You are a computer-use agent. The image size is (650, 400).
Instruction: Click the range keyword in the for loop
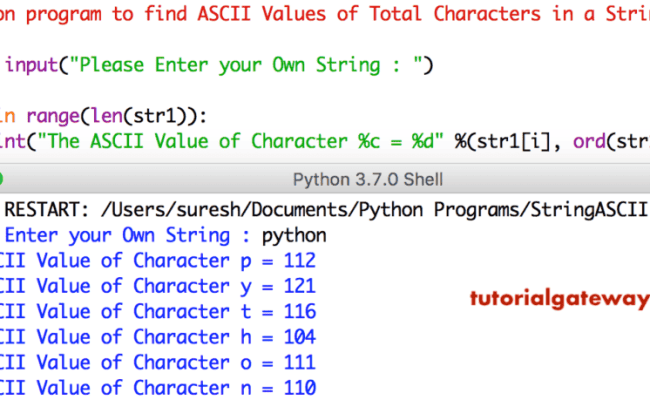pos(53,116)
